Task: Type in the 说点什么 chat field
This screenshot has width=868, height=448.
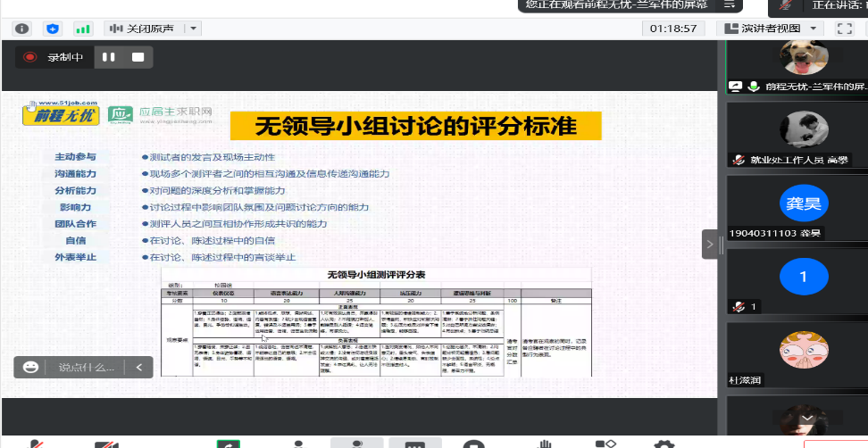Action: (87, 367)
